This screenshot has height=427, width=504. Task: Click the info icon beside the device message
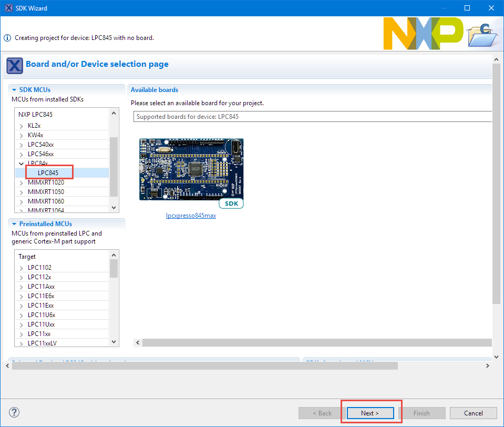point(7,38)
